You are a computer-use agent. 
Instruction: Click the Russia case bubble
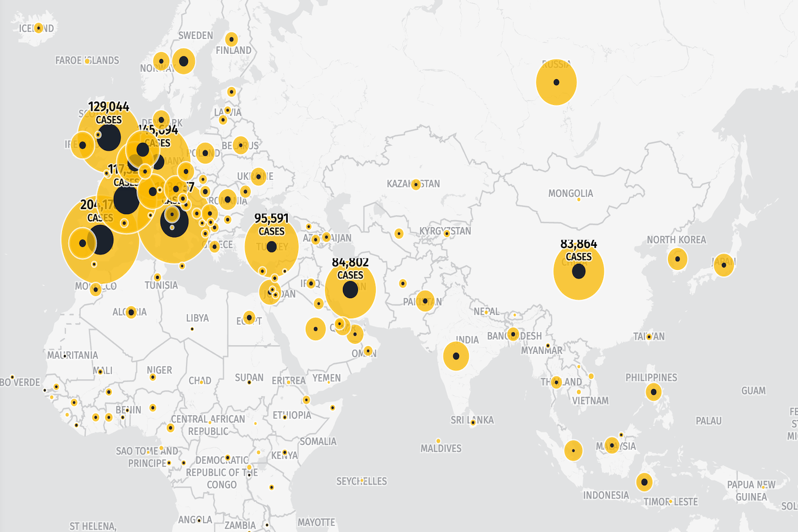(x=556, y=82)
